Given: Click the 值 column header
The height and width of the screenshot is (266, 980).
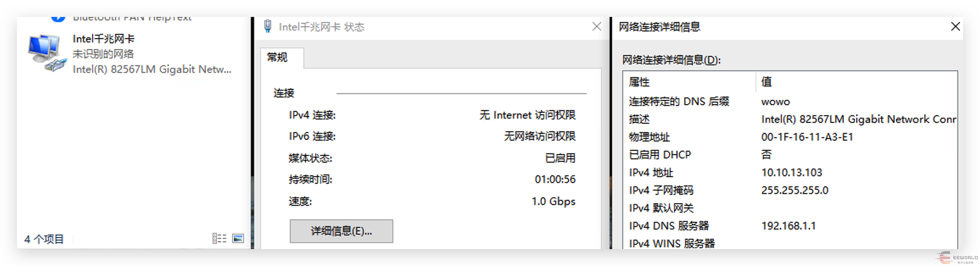Looking at the screenshot, I should pyautogui.click(x=767, y=82).
